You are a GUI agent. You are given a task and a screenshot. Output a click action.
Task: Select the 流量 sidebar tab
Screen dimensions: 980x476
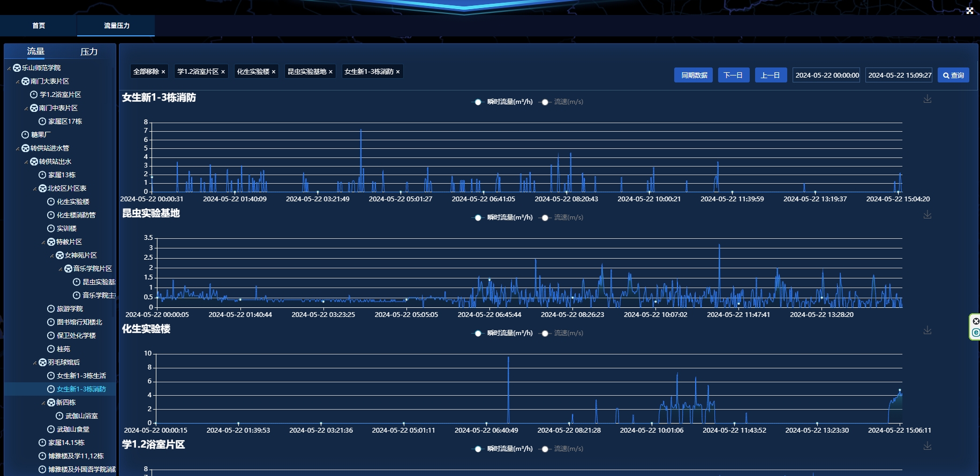(36, 51)
